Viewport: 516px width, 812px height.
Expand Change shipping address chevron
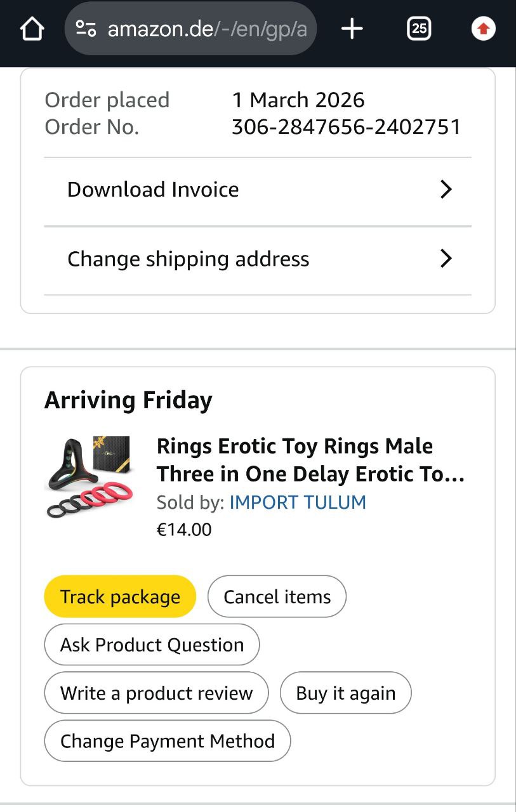[446, 259]
